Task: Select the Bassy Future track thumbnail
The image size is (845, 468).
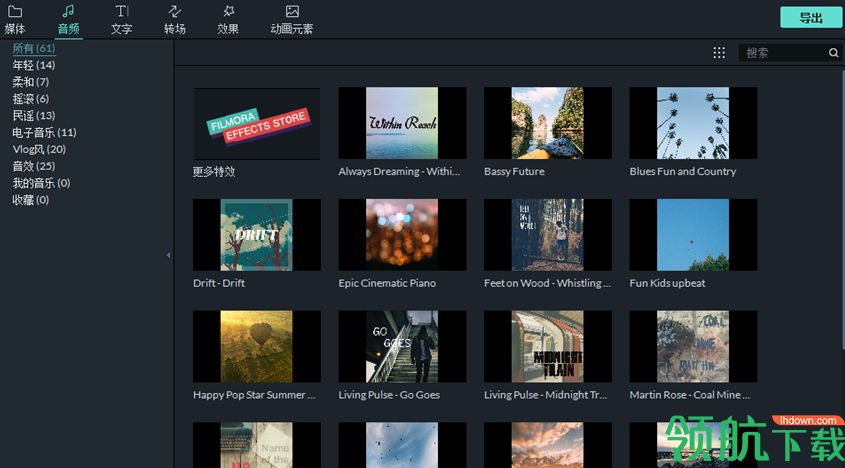Action: tap(548, 123)
